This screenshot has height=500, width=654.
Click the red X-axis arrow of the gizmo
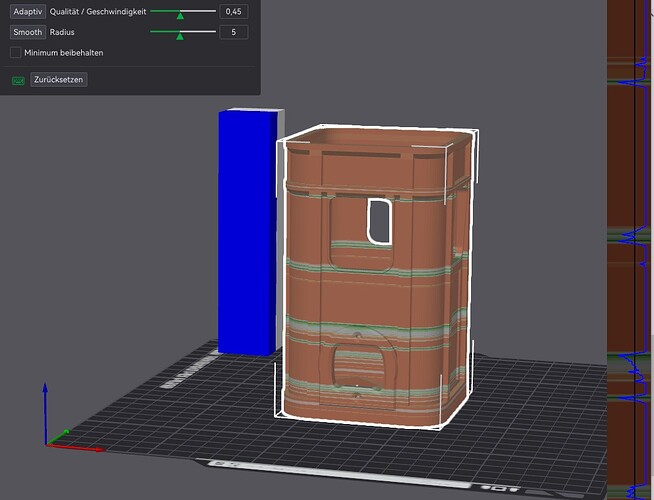click(x=76, y=448)
